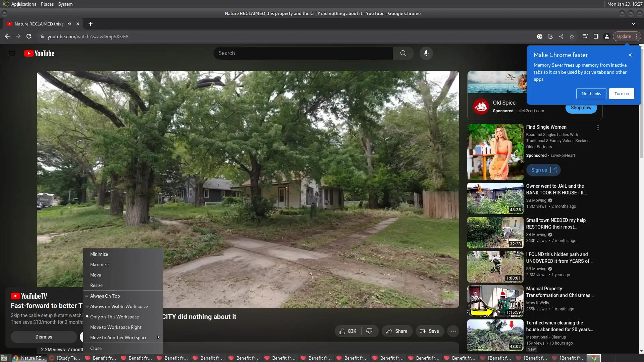Screen dimensions: 644x362
Task: Bookmark the page with the star icon
Action: tap(572, 37)
